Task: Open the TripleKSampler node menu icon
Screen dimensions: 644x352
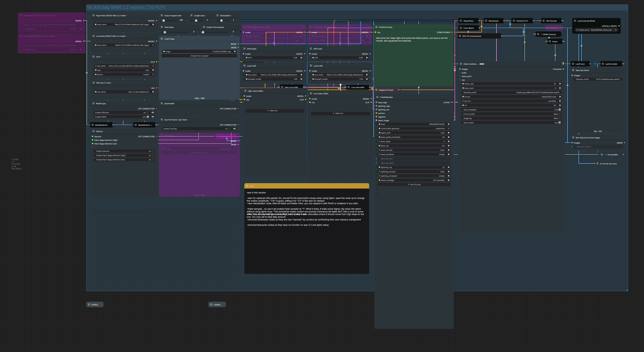Action: coord(378,97)
